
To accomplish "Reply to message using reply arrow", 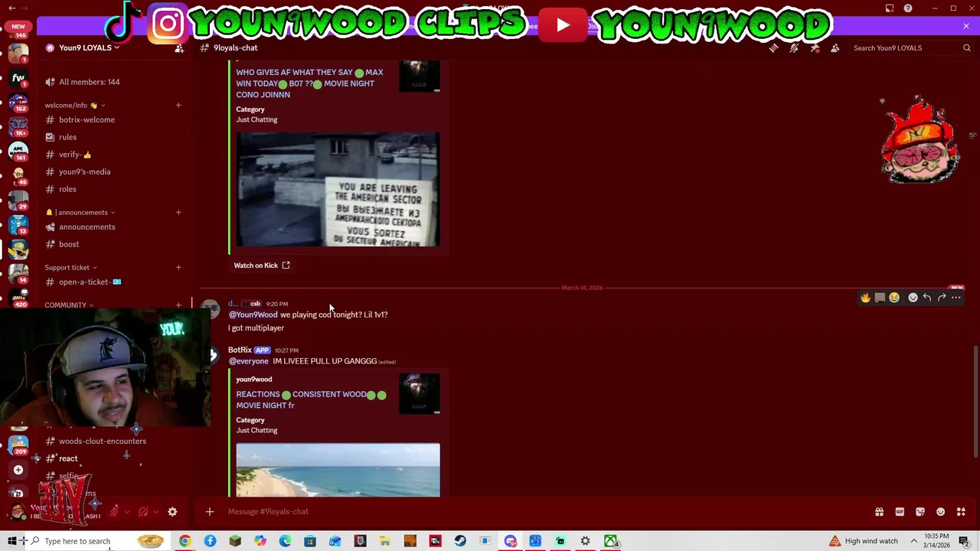I will click(x=927, y=298).
